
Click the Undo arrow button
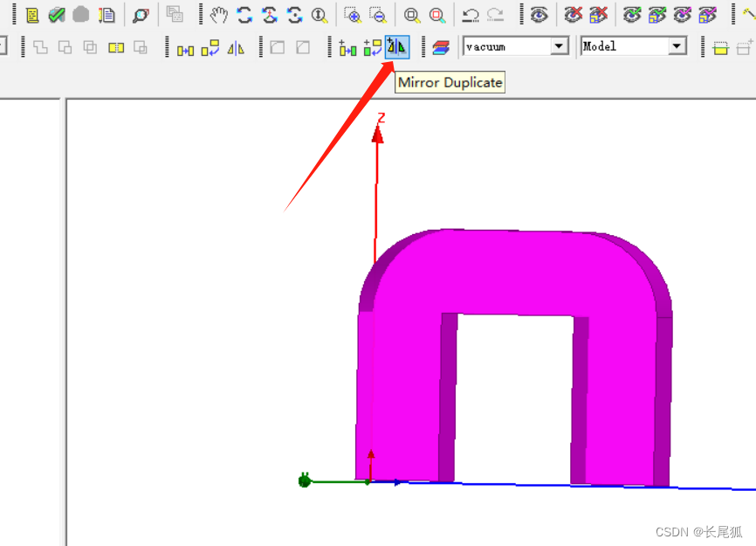click(x=471, y=15)
